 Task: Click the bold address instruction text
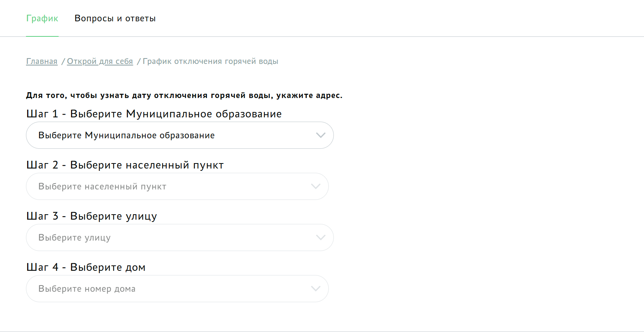(184, 96)
